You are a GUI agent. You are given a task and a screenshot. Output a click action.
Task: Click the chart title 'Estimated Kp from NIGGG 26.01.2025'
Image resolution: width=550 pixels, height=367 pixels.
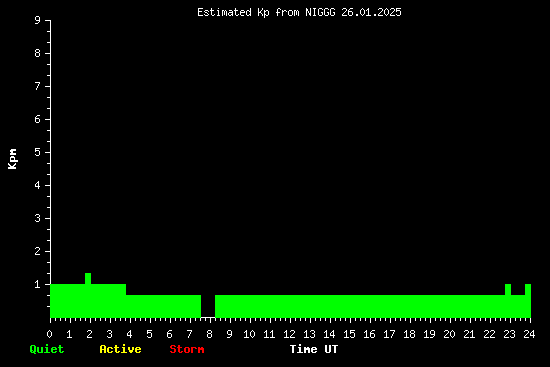tap(299, 12)
